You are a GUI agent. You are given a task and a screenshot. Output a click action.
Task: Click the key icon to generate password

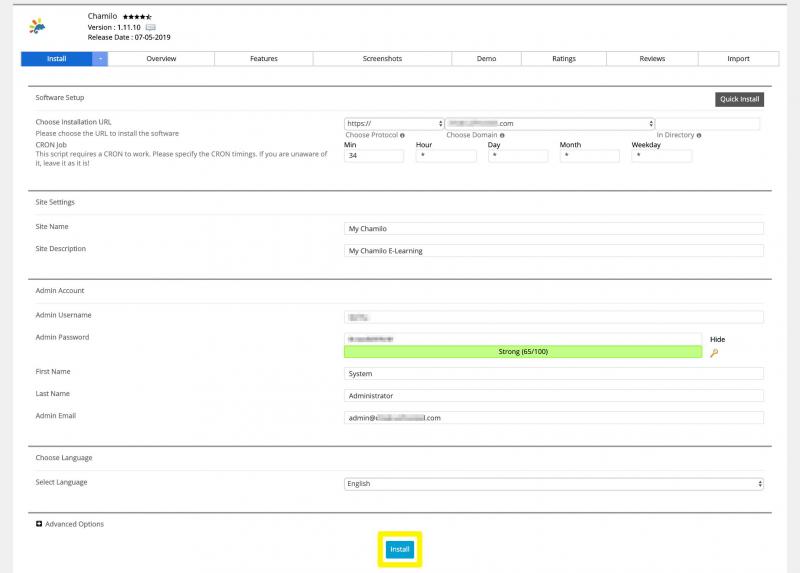(714, 353)
